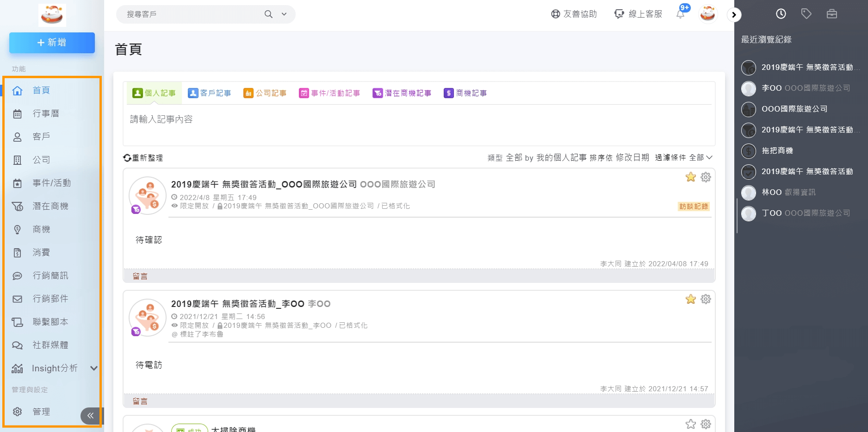
Task: Click the search magnifier icon
Action: pos(268,14)
